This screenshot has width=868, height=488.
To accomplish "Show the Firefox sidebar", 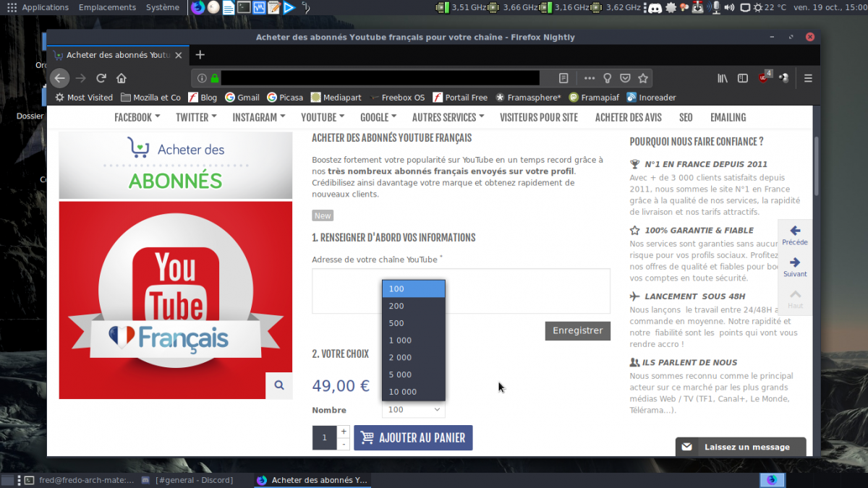I will (x=742, y=78).
